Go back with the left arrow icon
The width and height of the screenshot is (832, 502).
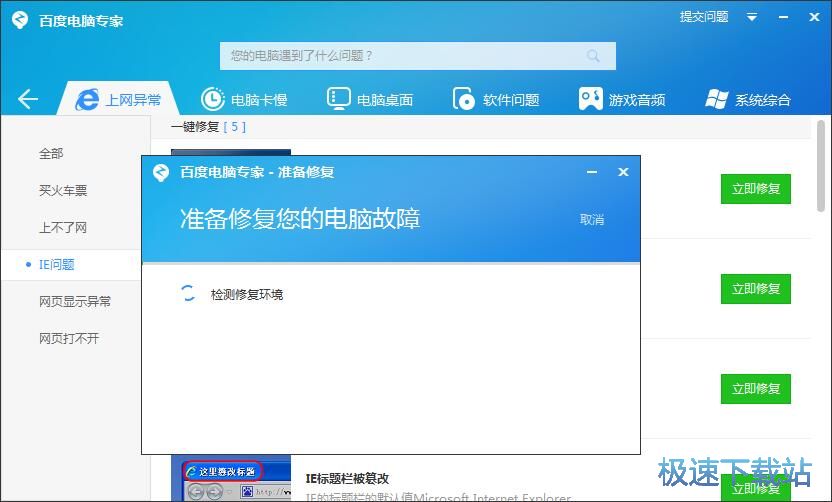coord(28,99)
